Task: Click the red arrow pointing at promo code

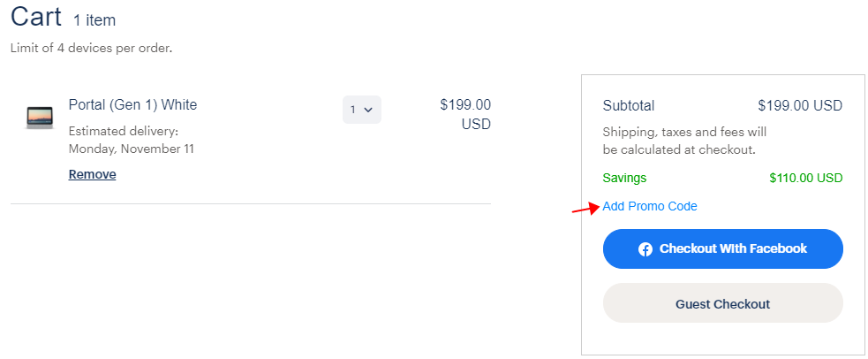Action: tap(585, 209)
